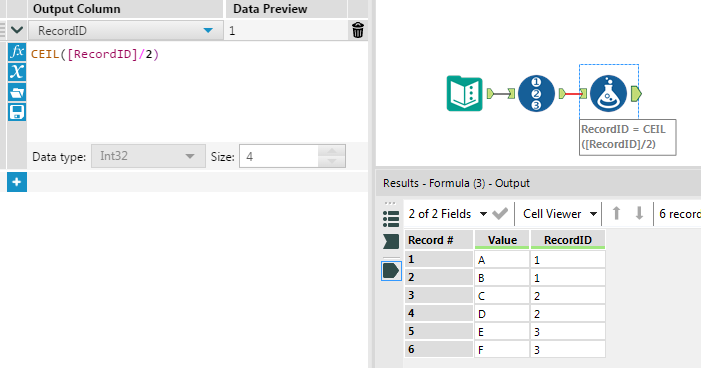Select record row number 5

(439, 331)
